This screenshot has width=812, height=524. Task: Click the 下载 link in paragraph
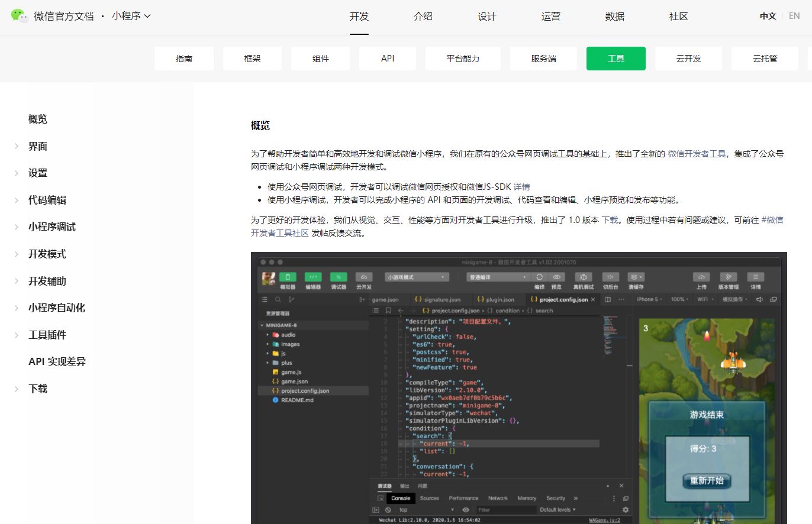point(610,220)
